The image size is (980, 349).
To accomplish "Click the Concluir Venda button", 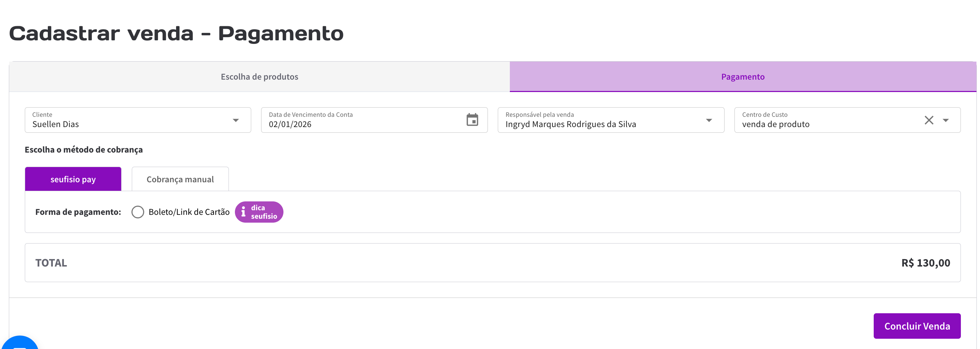I will (917, 326).
